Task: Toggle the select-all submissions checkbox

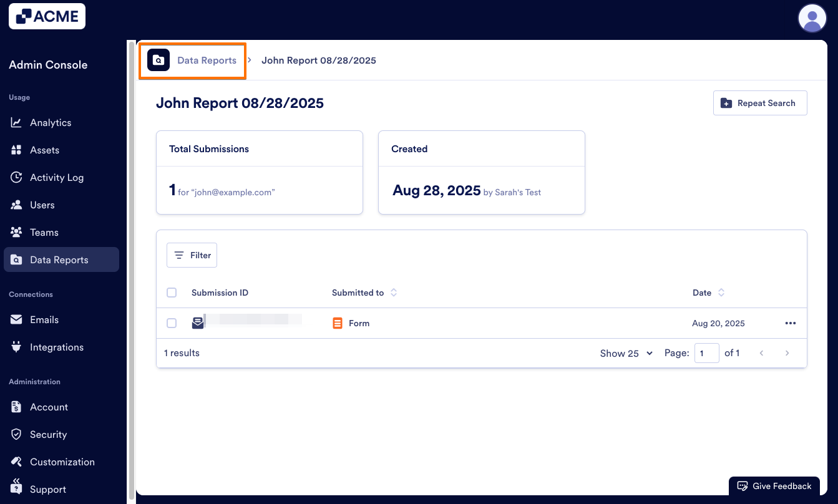Action: [172, 293]
